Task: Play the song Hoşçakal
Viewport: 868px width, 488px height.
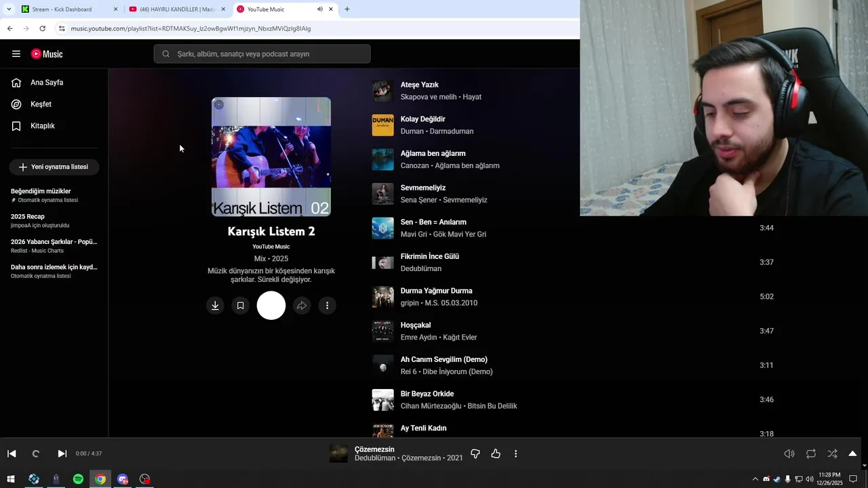Action: (x=416, y=325)
